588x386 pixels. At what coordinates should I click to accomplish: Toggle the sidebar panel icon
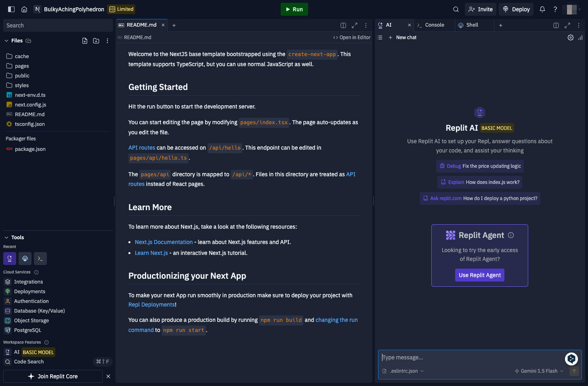click(x=11, y=9)
